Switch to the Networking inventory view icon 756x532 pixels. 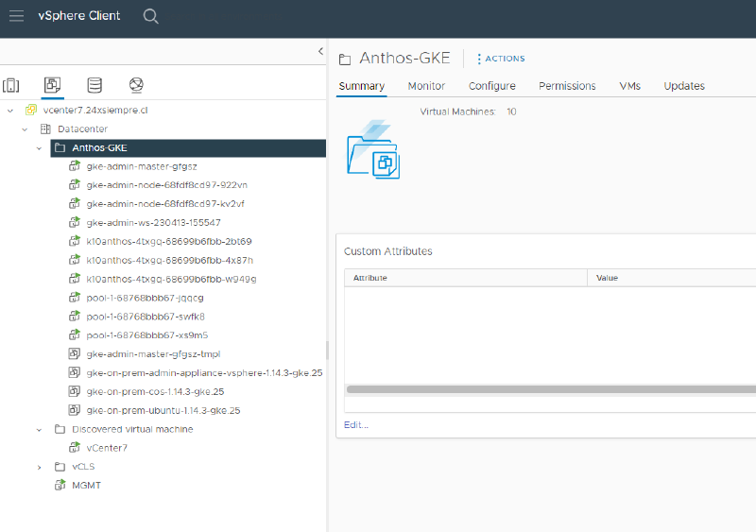[136, 85]
